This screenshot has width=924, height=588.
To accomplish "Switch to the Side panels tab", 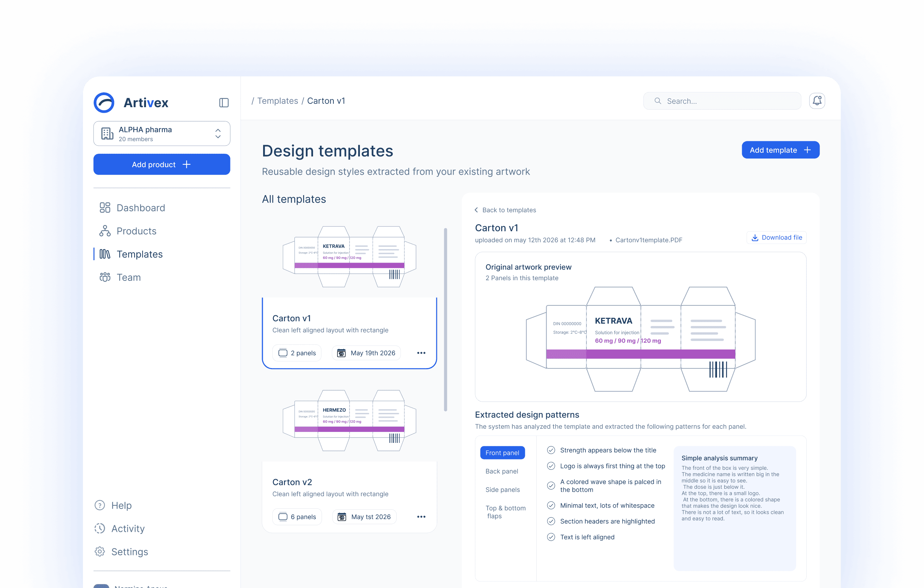I will point(502,490).
